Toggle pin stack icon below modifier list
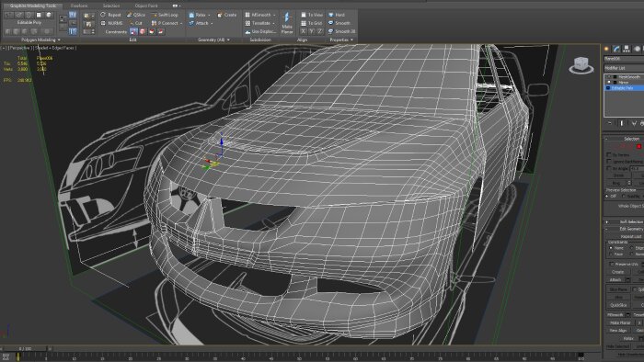 pyautogui.click(x=609, y=123)
